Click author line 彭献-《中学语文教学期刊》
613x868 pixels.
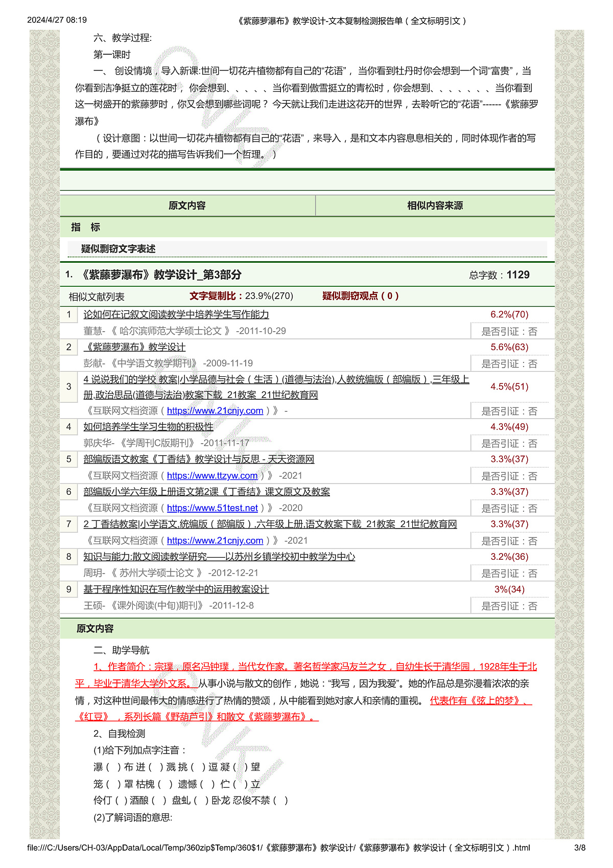pyautogui.click(x=168, y=363)
